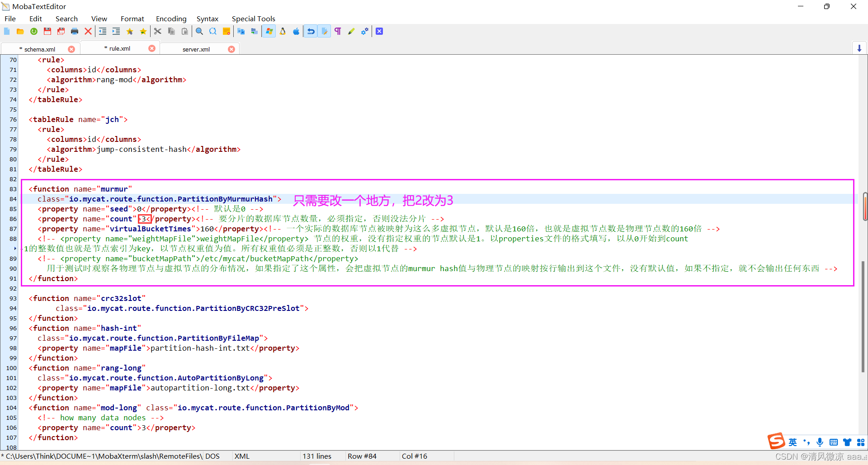Copy the selection with toolbar icon
Screen dimensions: 868x465
click(171, 31)
